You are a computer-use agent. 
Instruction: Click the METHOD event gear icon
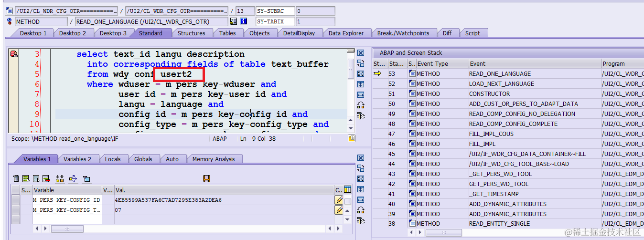point(9,21)
